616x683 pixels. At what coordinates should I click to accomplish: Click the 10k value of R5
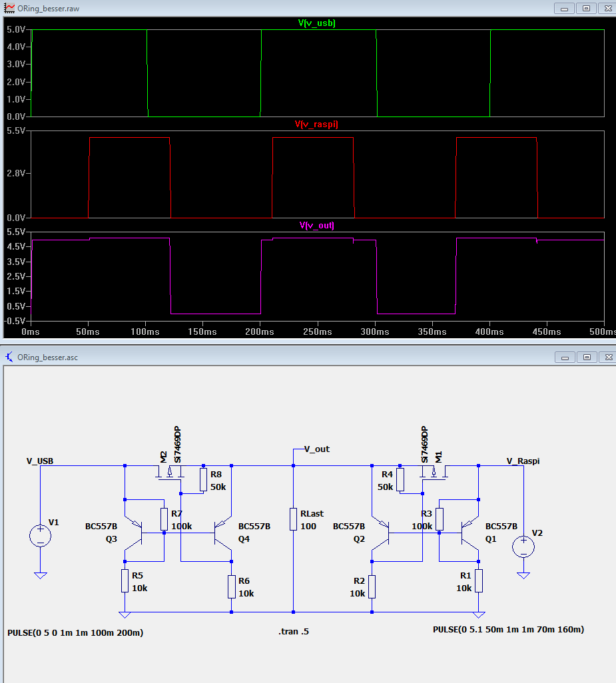[x=139, y=588]
